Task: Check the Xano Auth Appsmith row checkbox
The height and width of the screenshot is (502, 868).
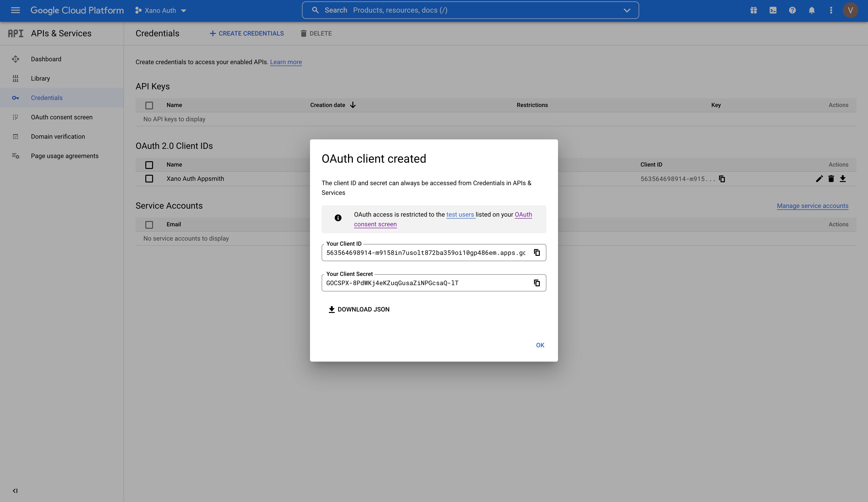Action: click(x=149, y=178)
